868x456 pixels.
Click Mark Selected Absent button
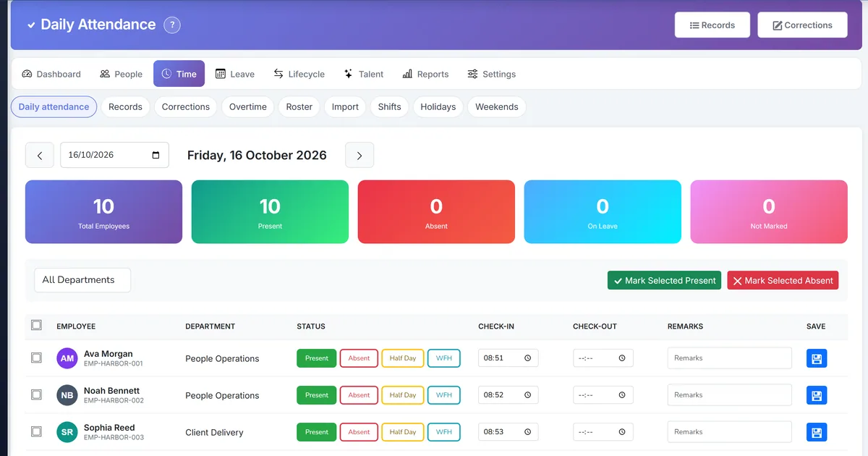click(x=783, y=280)
